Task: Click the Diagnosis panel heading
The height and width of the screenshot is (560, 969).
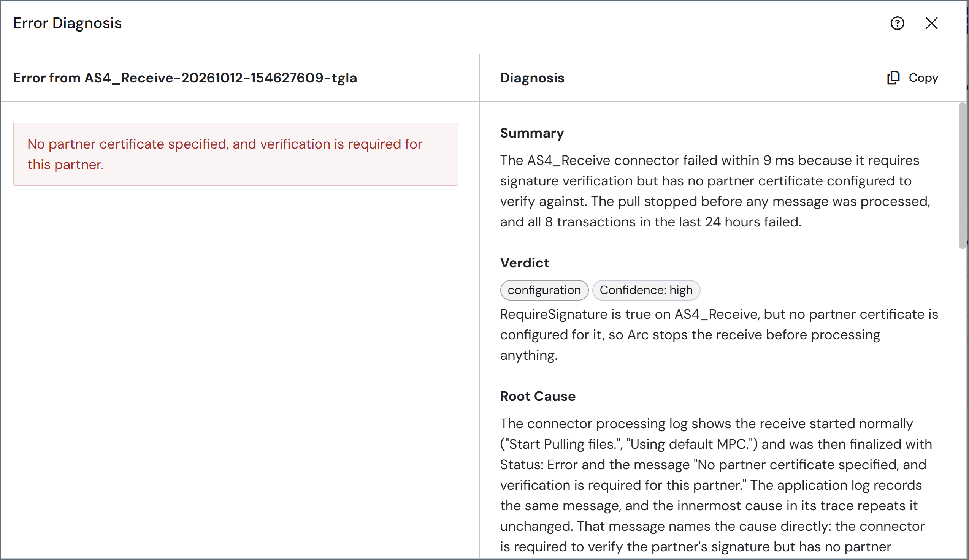Action: 532,78
